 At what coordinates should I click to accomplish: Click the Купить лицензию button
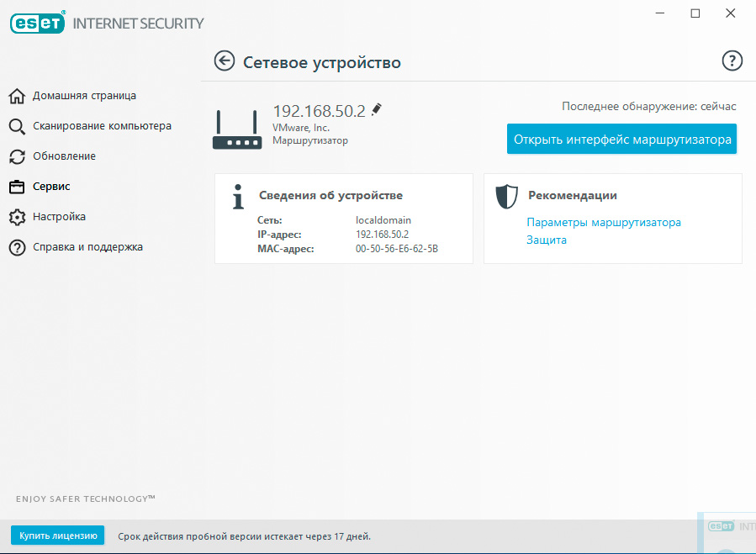58,536
